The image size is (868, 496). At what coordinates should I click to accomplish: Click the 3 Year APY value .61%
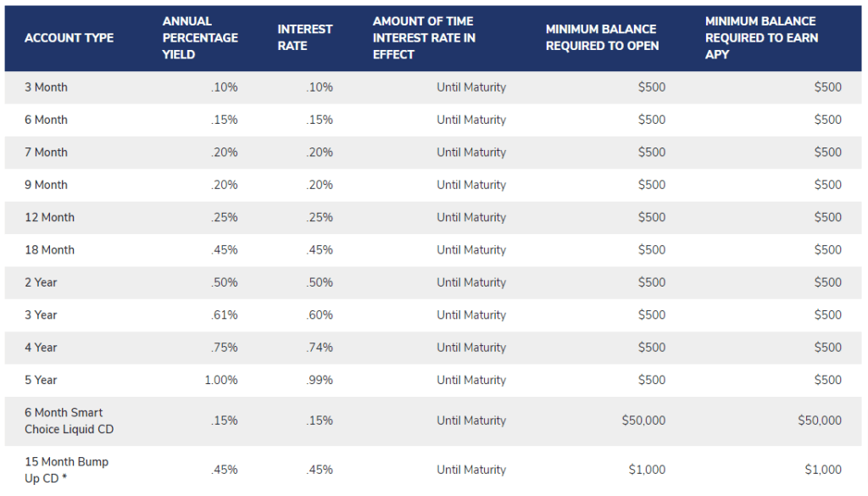pos(224,315)
